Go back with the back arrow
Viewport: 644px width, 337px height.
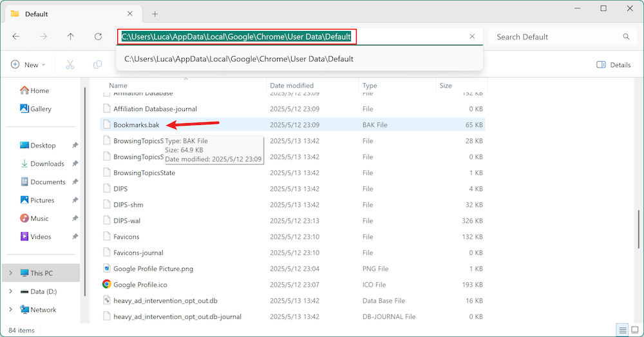click(x=16, y=37)
